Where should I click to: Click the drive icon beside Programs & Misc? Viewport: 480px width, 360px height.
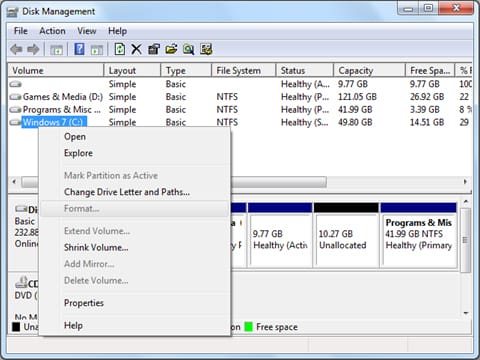tap(15, 110)
